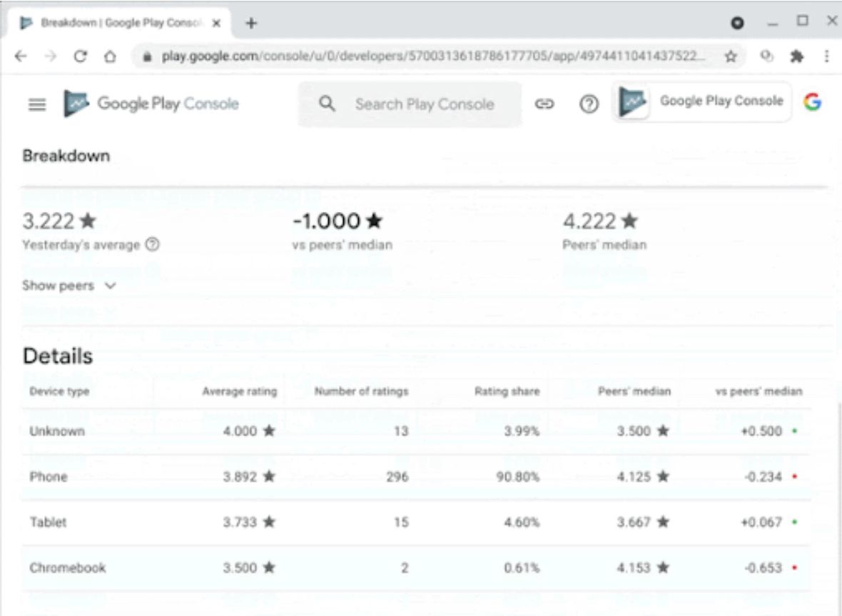The image size is (842, 616).
Task: Sort by Number of ratings column header
Action: (x=361, y=391)
